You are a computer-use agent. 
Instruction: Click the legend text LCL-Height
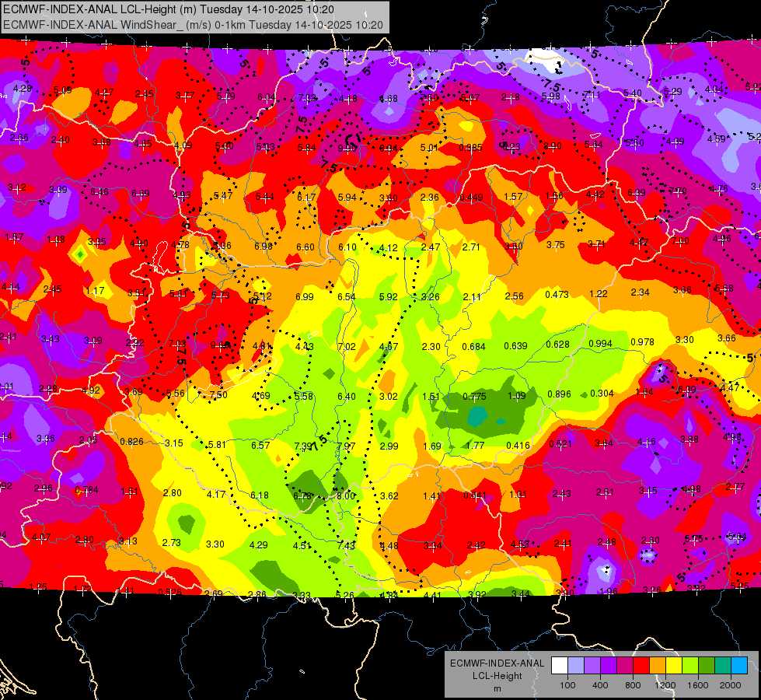(x=497, y=676)
